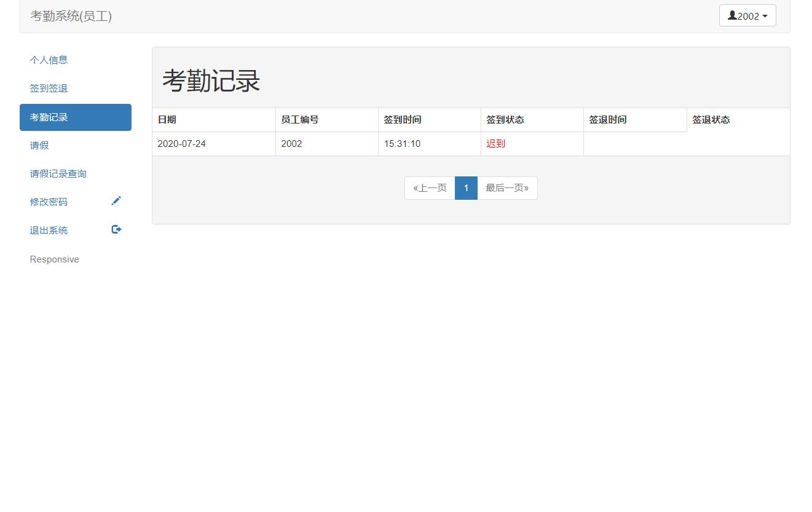Jump to the last page via 最后一页»

click(507, 188)
